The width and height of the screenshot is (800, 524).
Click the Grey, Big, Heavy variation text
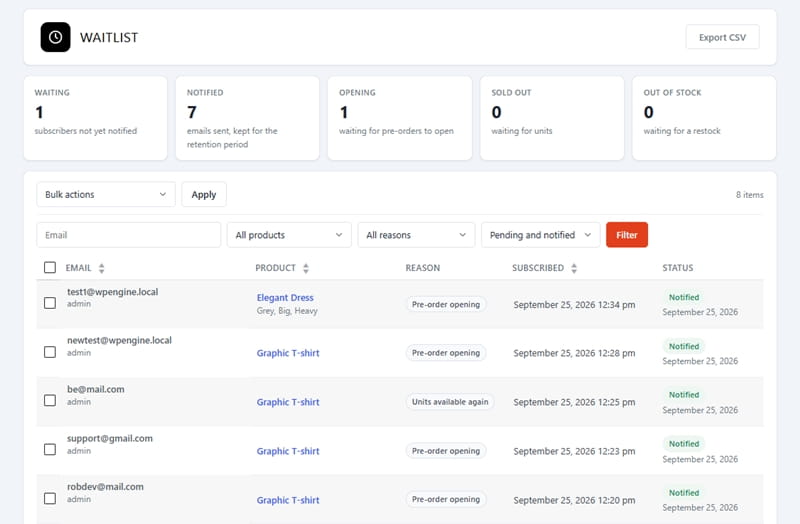(x=287, y=311)
